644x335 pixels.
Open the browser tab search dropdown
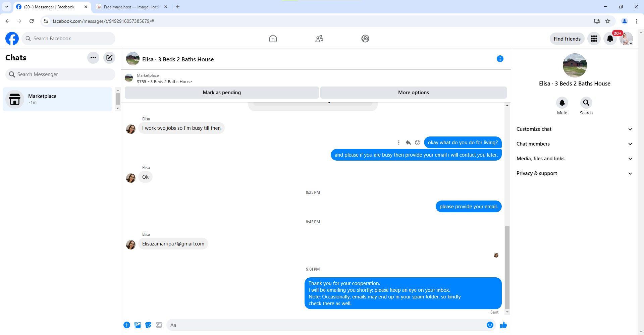(x=7, y=7)
